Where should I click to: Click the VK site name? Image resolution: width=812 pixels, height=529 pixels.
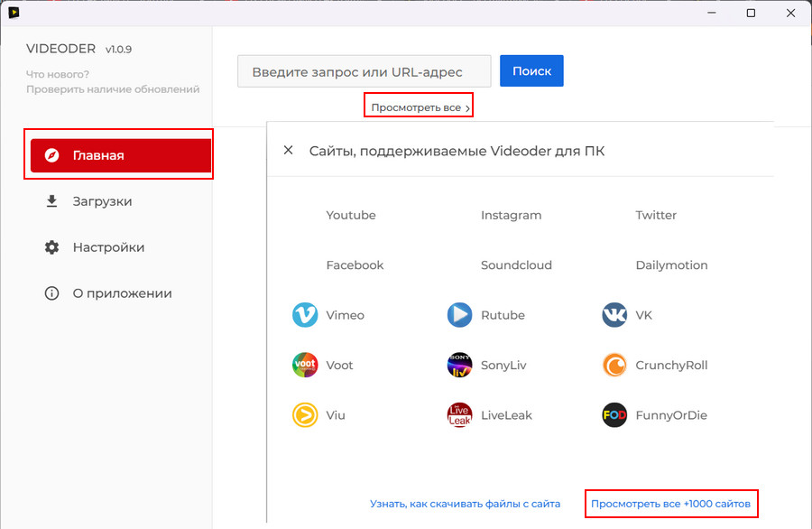click(x=643, y=315)
